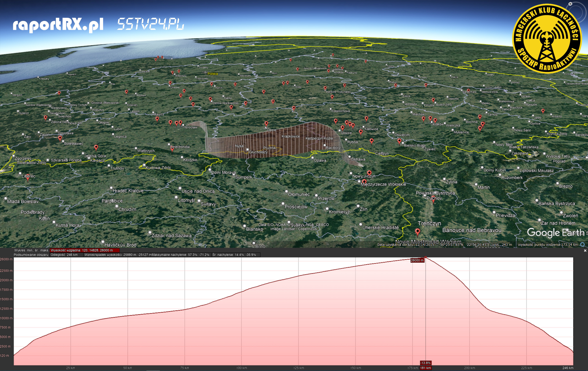
Task: Click the Polska country label
Action: 213,74
